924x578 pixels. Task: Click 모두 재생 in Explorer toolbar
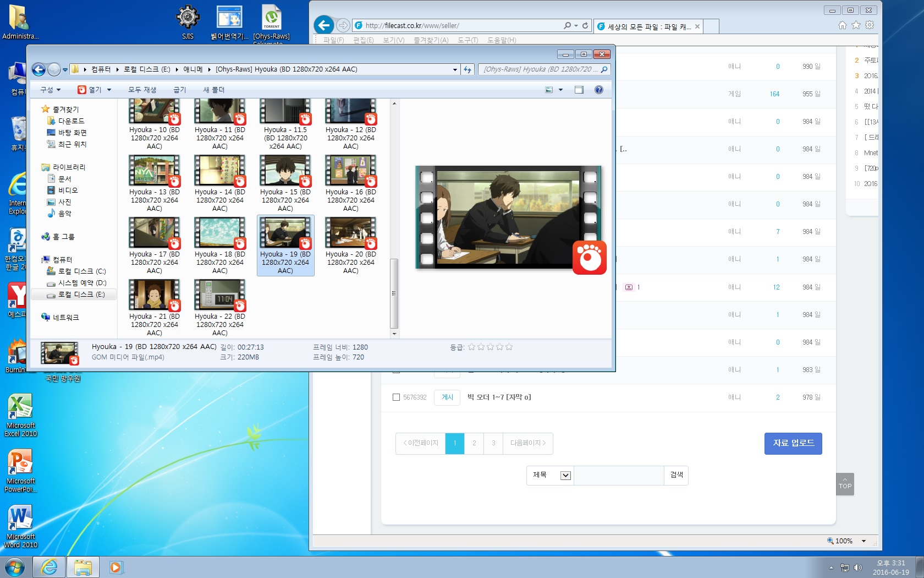(x=142, y=90)
